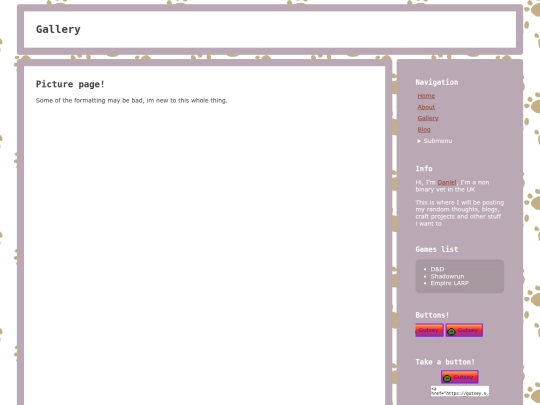Click the Buttons! sidebar heading
The image size is (540, 405).
[432, 315]
